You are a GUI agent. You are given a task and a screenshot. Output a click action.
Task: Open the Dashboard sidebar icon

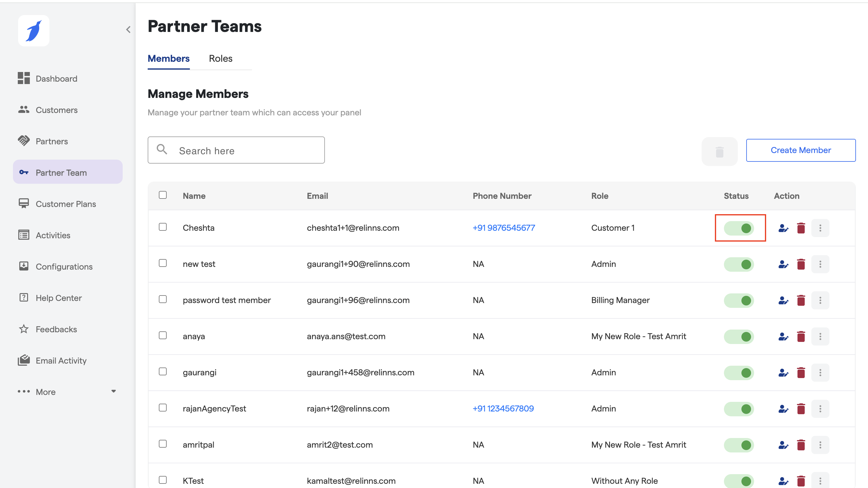(x=24, y=78)
